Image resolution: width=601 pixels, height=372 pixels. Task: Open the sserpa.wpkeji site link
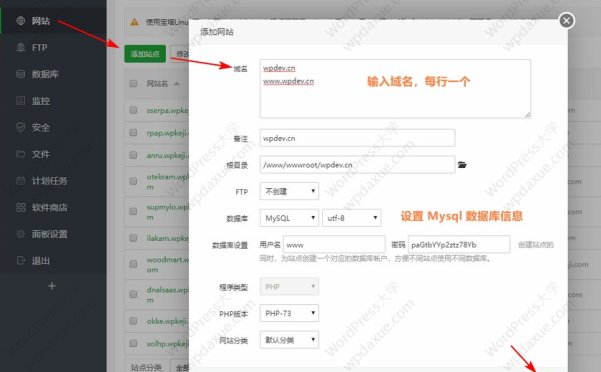pyautogui.click(x=167, y=110)
